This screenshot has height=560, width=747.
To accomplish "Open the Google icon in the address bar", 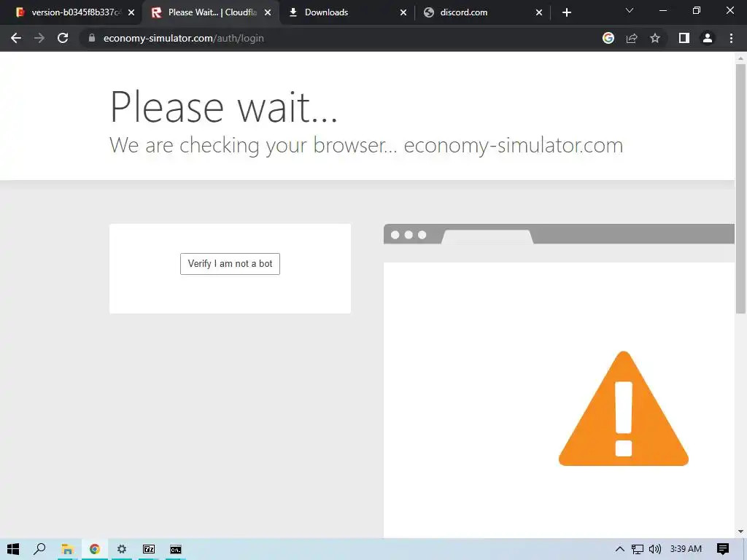I will point(608,38).
